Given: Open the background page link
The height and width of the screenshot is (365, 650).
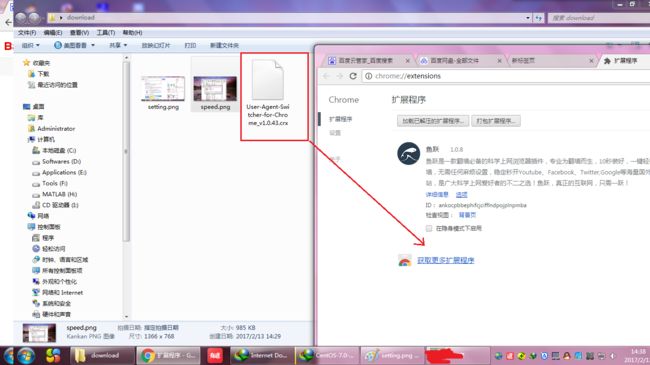Looking at the screenshot, I should coord(467,215).
